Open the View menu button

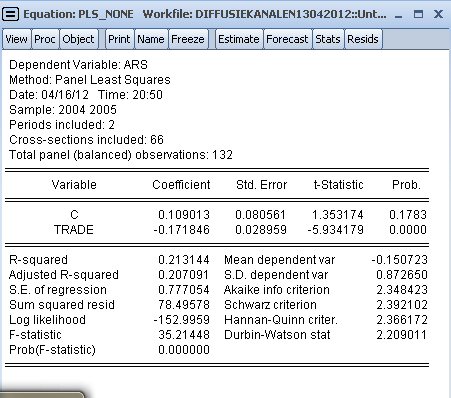click(x=16, y=39)
